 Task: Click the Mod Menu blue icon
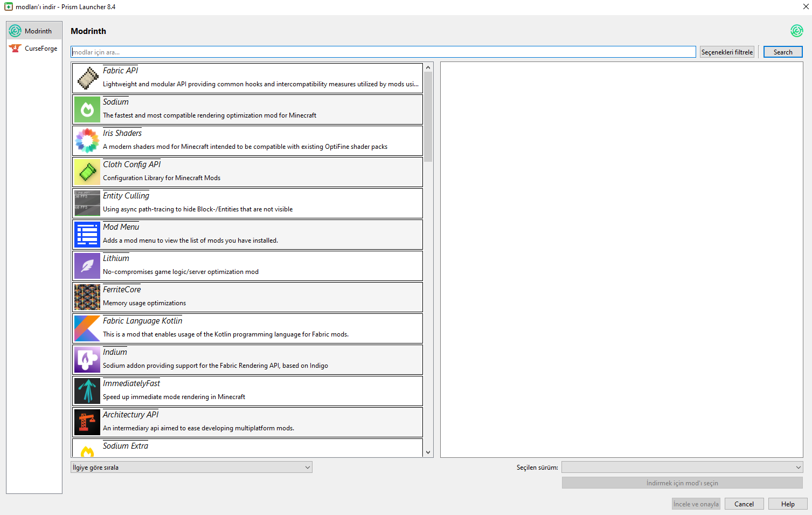87,235
